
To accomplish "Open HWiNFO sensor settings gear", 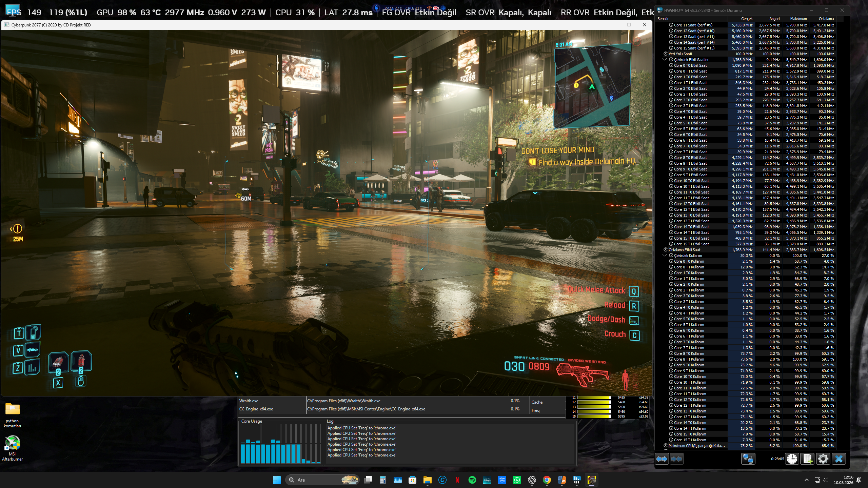I will [823, 459].
